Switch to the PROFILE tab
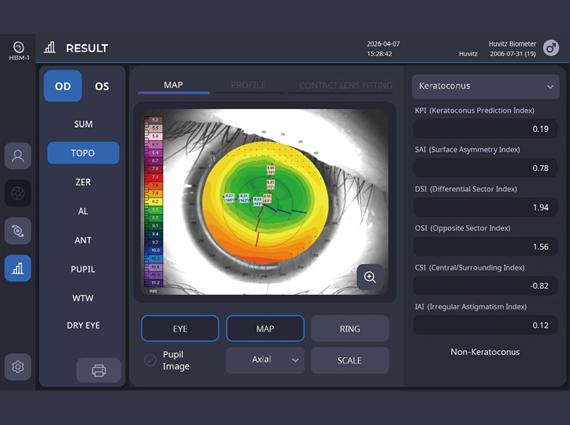The image size is (570, 425). point(248,85)
